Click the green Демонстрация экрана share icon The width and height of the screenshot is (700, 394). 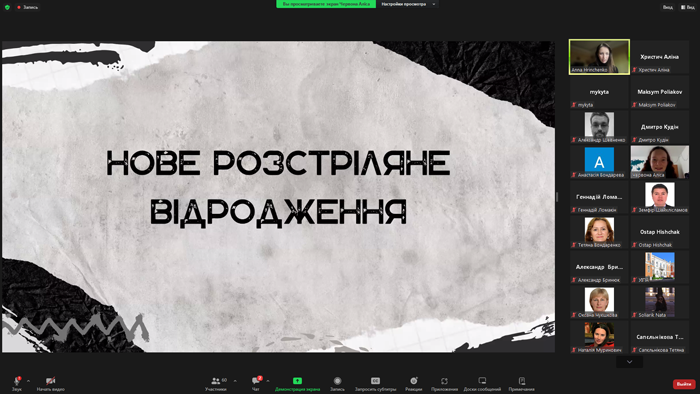pyautogui.click(x=297, y=381)
